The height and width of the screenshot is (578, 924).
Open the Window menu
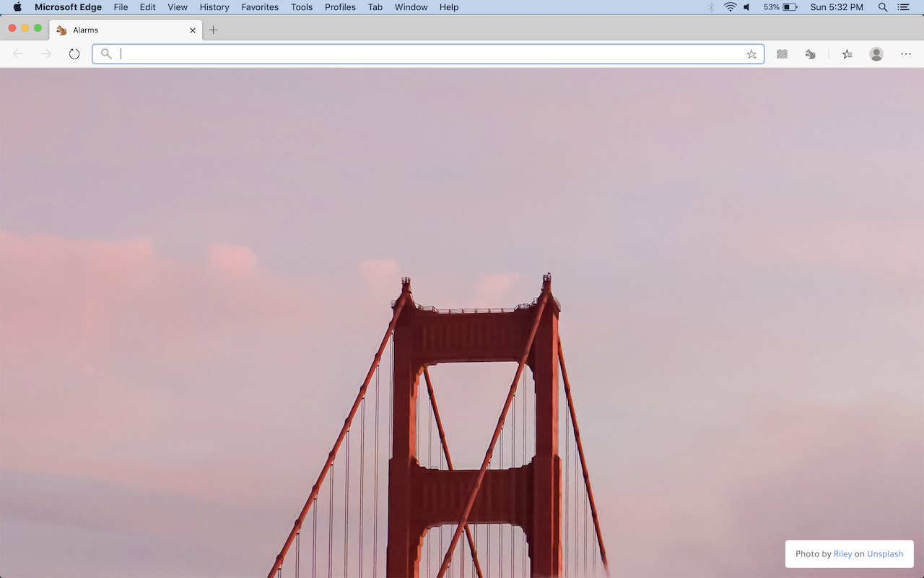tap(411, 7)
